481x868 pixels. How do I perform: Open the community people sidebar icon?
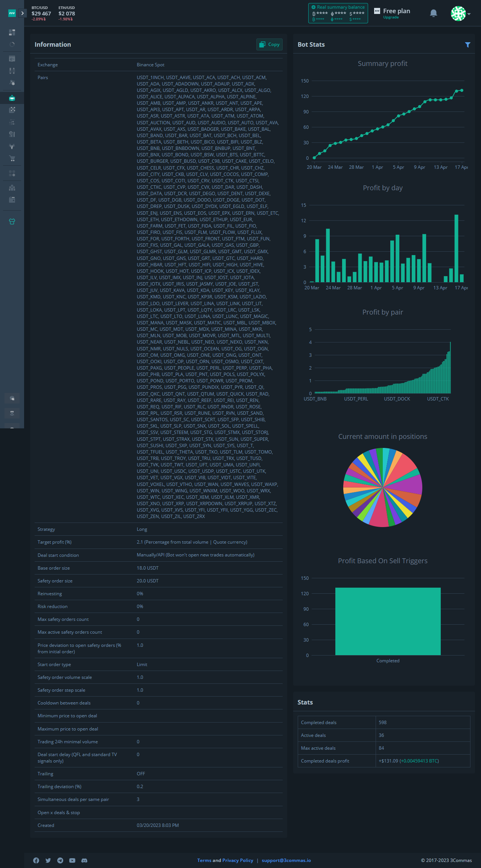[x=12, y=413]
